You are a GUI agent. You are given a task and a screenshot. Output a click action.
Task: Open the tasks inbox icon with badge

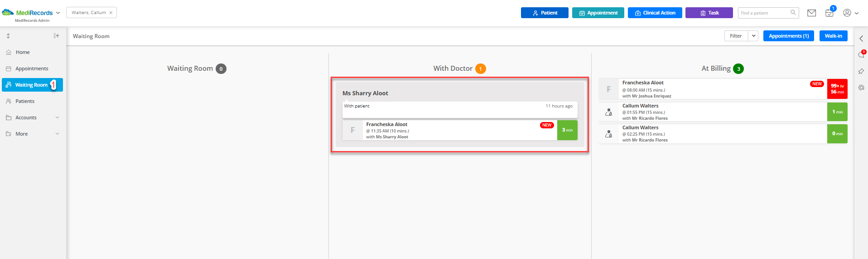829,13
